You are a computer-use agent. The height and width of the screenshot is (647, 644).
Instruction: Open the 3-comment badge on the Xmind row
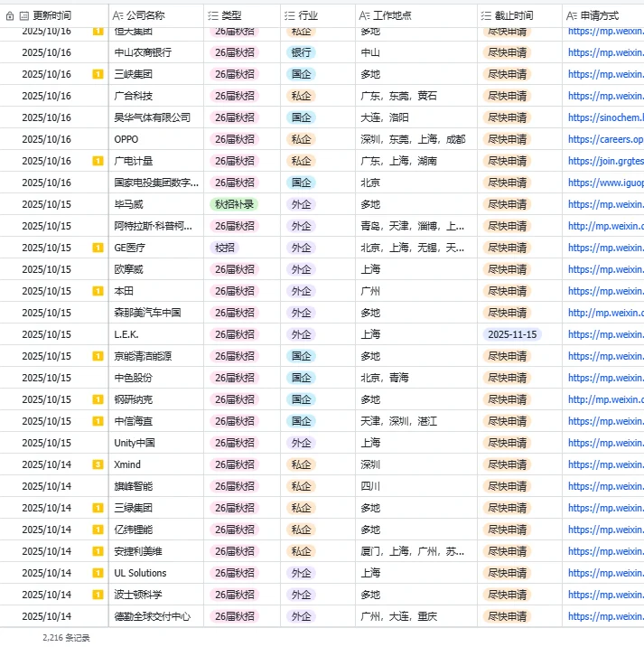98,464
